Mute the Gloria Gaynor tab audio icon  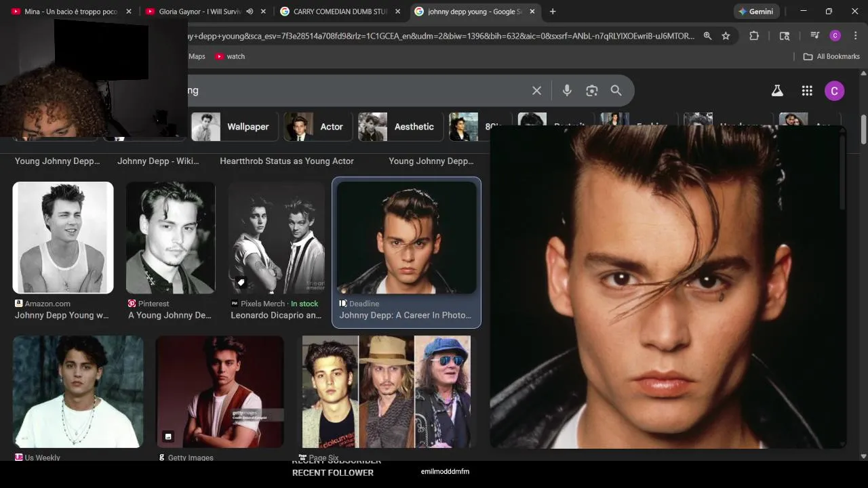(250, 12)
